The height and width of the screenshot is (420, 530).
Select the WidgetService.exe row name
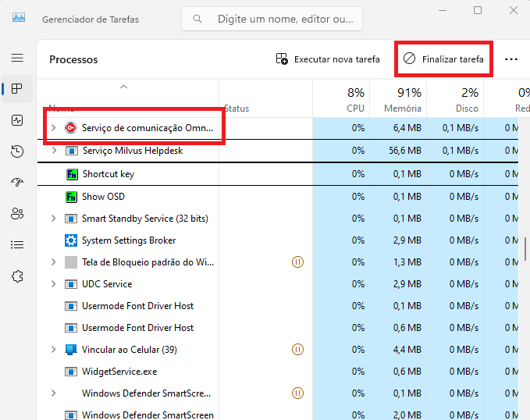tap(119, 372)
